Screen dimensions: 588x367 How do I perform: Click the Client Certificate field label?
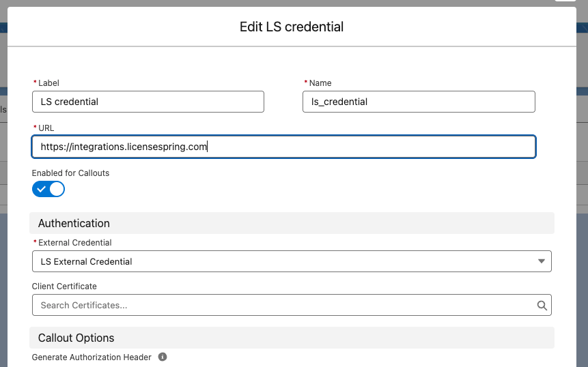64,287
